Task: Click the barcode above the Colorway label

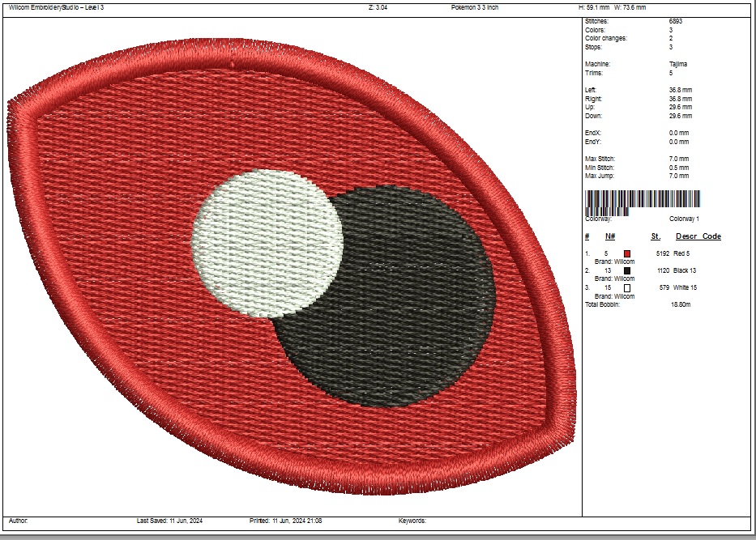Action: pos(643,200)
